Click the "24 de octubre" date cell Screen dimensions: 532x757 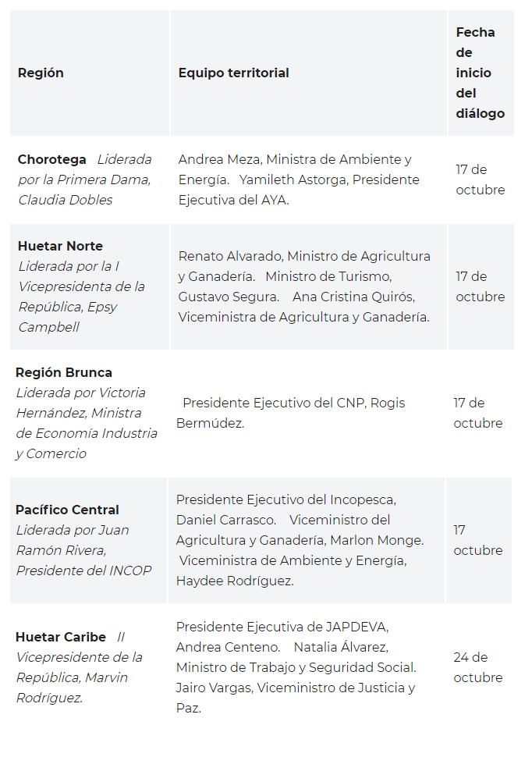tap(477, 667)
